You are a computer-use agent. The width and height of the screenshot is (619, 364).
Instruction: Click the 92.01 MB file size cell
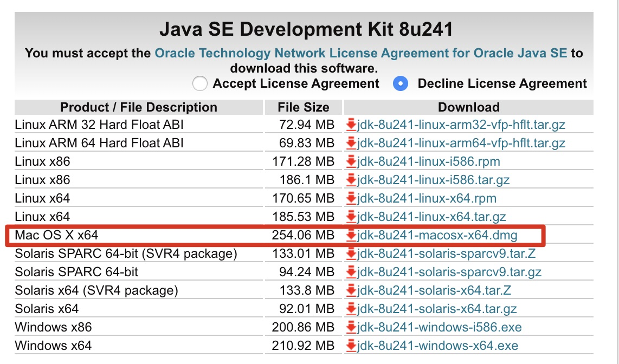click(307, 309)
